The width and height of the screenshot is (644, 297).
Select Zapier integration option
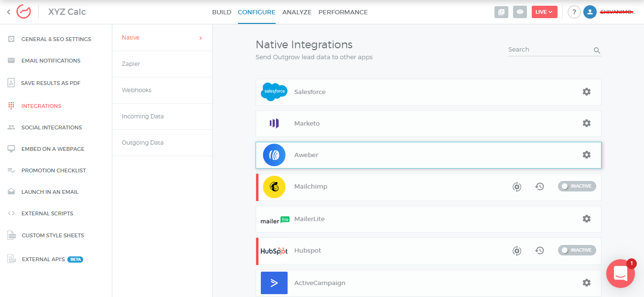pyautogui.click(x=162, y=64)
